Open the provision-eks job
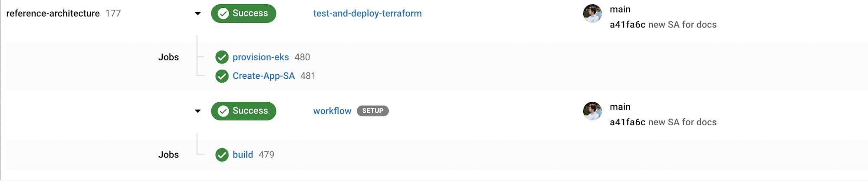 pos(260,57)
